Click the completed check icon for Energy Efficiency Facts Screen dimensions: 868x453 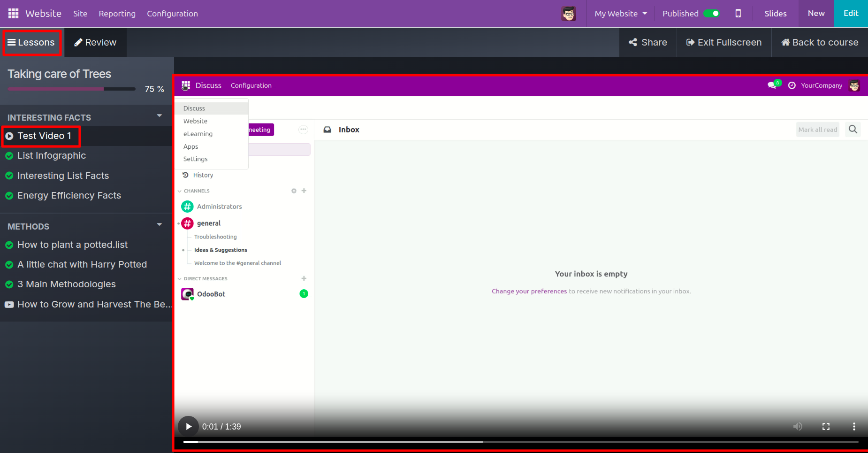pyautogui.click(x=9, y=195)
